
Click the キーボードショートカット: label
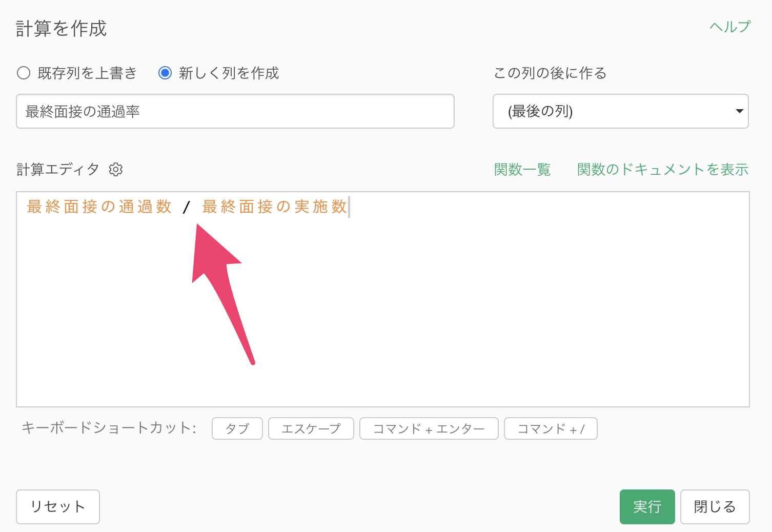[x=109, y=427]
